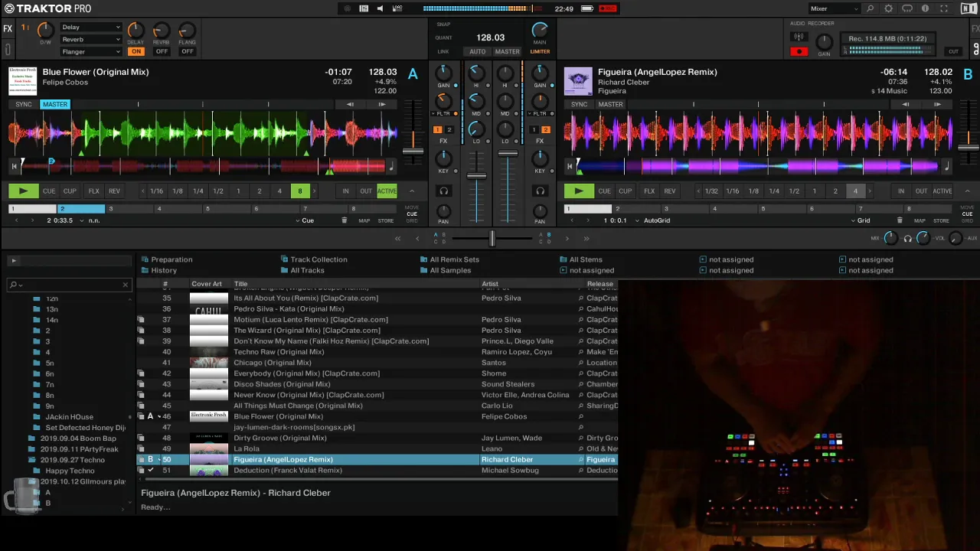Select the FX panel tab at left
Screen dimensions: 980x551
8,29
